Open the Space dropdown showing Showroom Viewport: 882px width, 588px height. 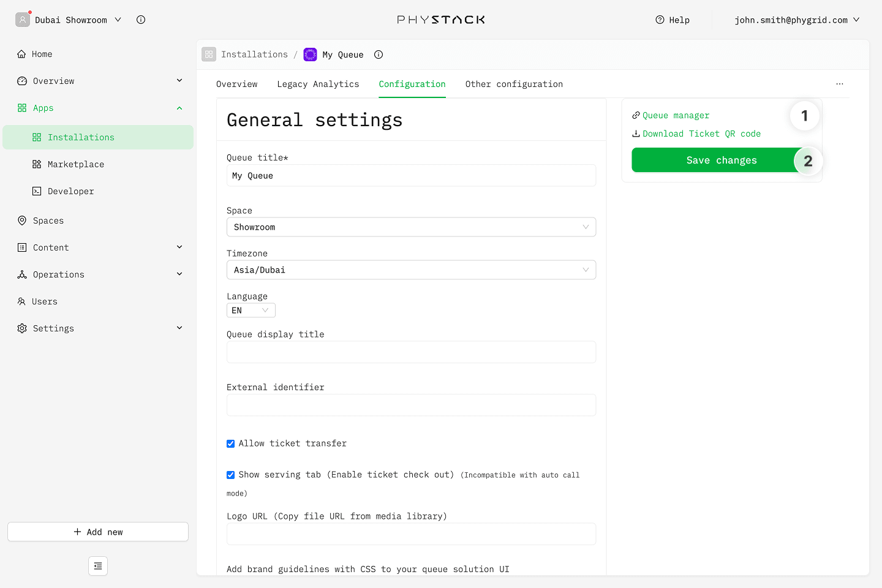pyautogui.click(x=411, y=227)
